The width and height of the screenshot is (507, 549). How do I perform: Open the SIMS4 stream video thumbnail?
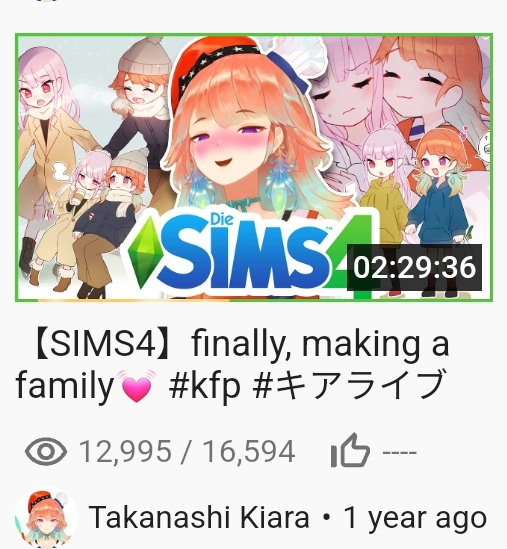(254, 167)
